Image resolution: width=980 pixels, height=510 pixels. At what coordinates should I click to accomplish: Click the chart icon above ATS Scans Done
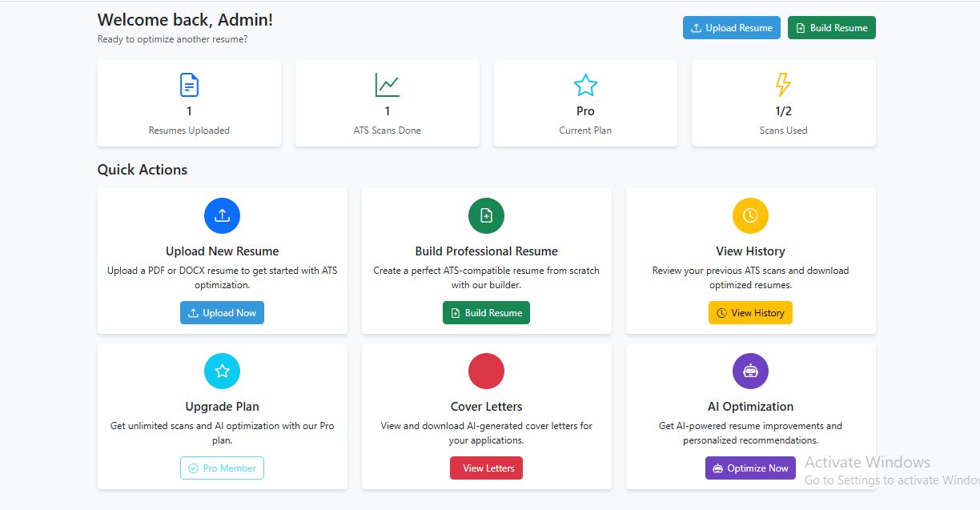(x=387, y=85)
